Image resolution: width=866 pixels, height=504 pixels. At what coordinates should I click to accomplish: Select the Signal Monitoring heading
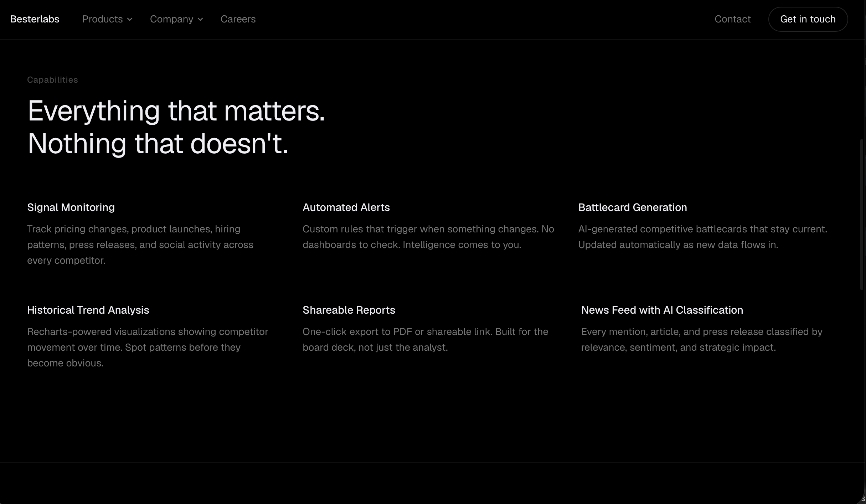pyautogui.click(x=71, y=207)
